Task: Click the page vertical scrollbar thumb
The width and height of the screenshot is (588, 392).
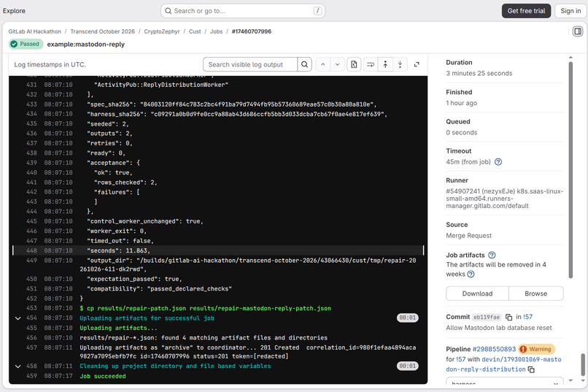Action: coord(583,364)
